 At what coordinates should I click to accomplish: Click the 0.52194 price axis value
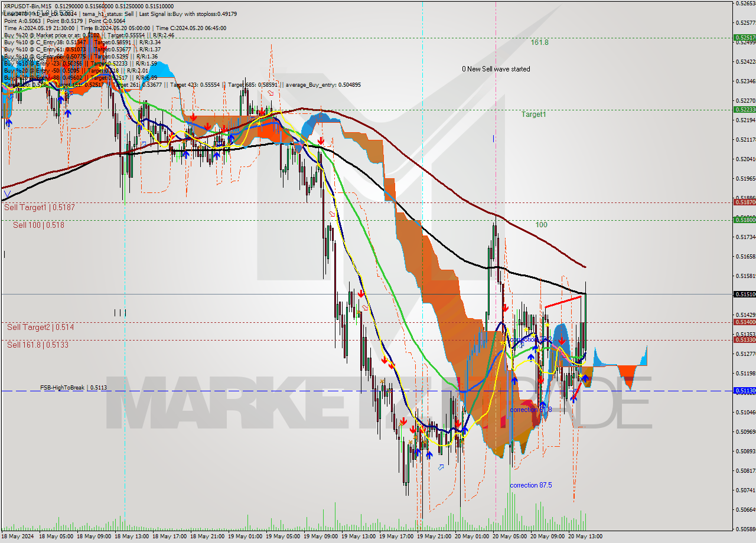(745, 120)
